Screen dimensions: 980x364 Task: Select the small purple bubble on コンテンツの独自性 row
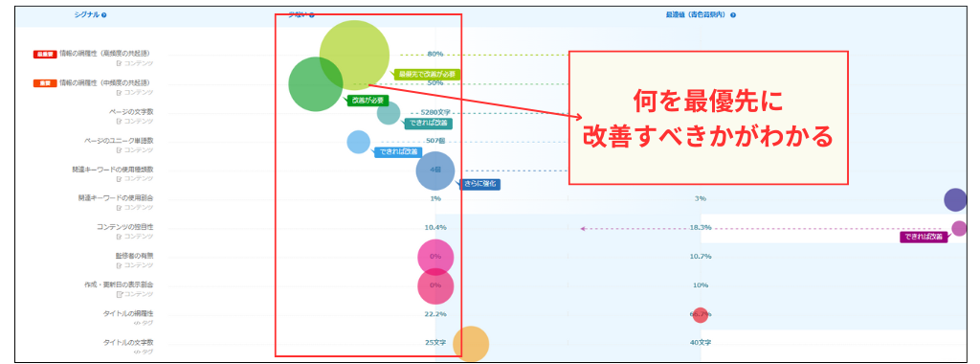click(x=959, y=228)
